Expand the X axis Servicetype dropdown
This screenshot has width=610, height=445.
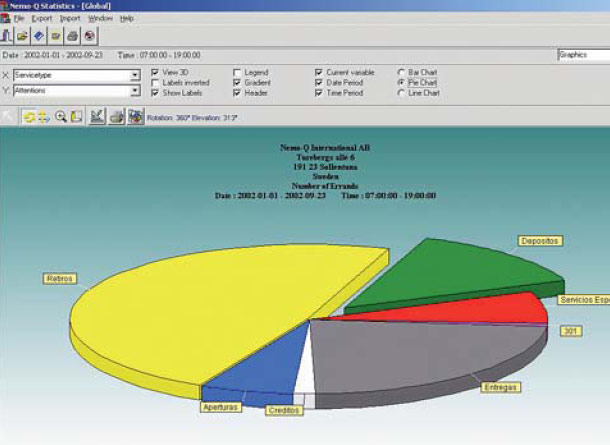[135, 75]
